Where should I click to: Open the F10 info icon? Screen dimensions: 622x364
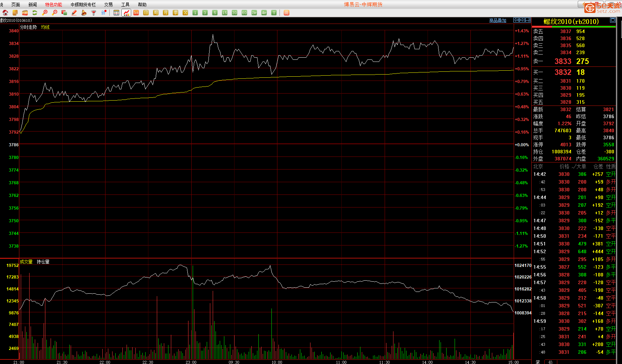tap(25, 13)
